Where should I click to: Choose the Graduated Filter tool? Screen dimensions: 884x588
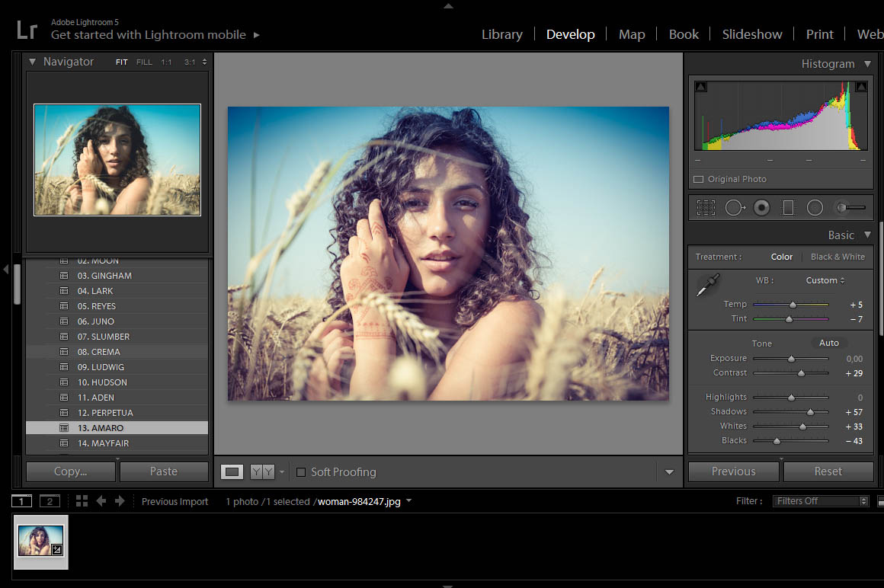coord(788,207)
